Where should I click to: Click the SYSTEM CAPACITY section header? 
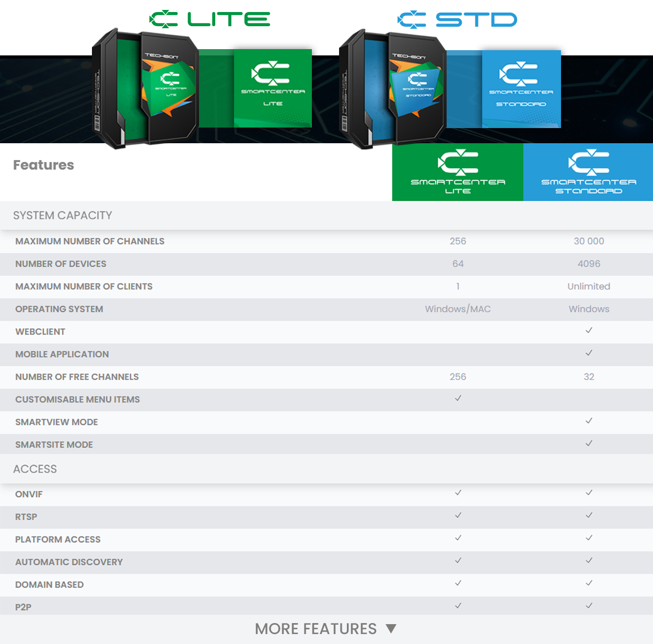pos(63,215)
